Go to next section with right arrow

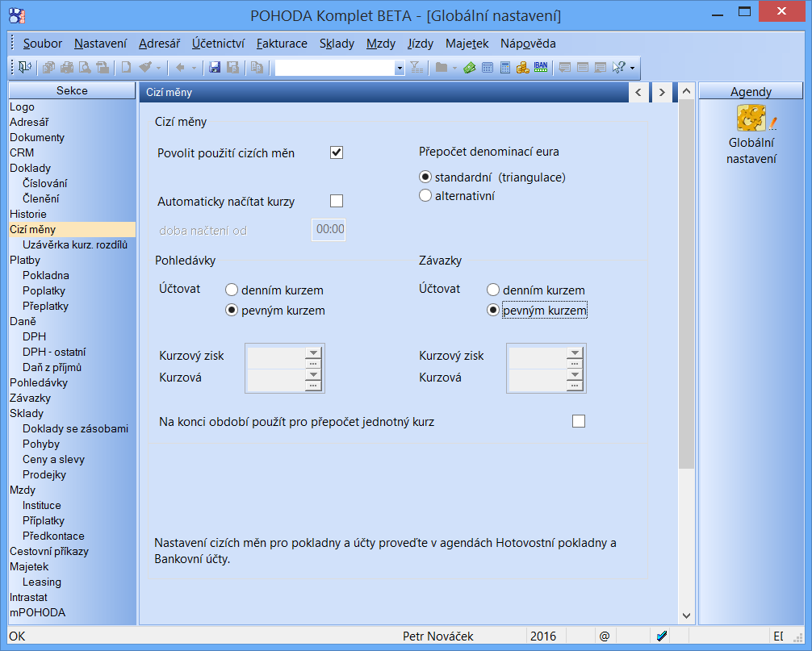(662, 92)
